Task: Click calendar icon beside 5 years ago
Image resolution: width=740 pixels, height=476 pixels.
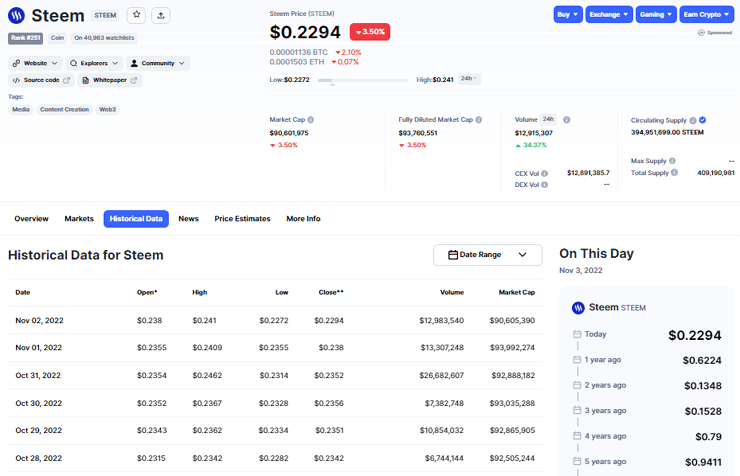Action: click(x=577, y=461)
